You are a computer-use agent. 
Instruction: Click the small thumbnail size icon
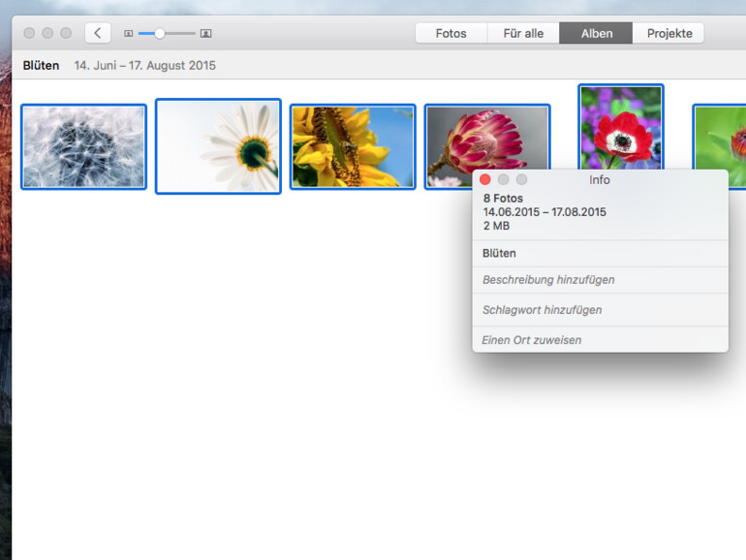tap(129, 33)
